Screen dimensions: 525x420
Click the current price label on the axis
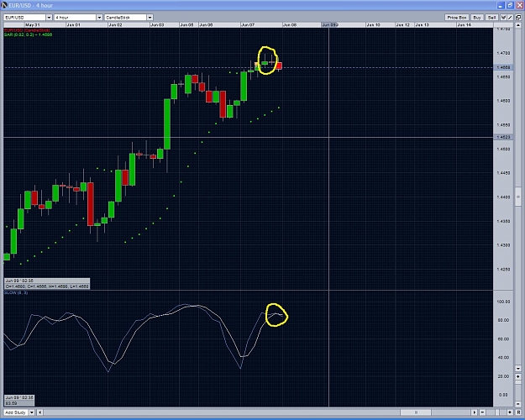coord(503,67)
